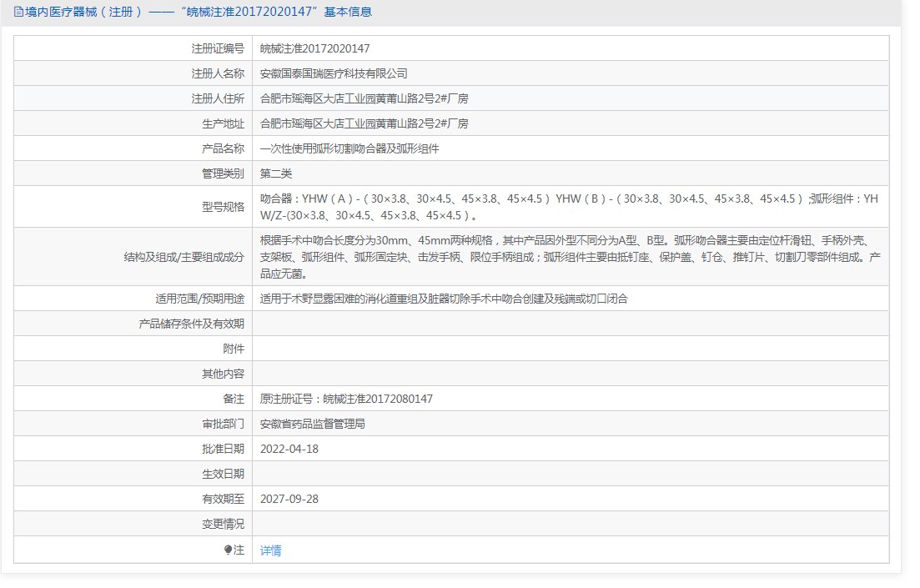Click the bulb icon beside 注
This screenshot has height=588, width=920.
pyautogui.click(x=228, y=550)
